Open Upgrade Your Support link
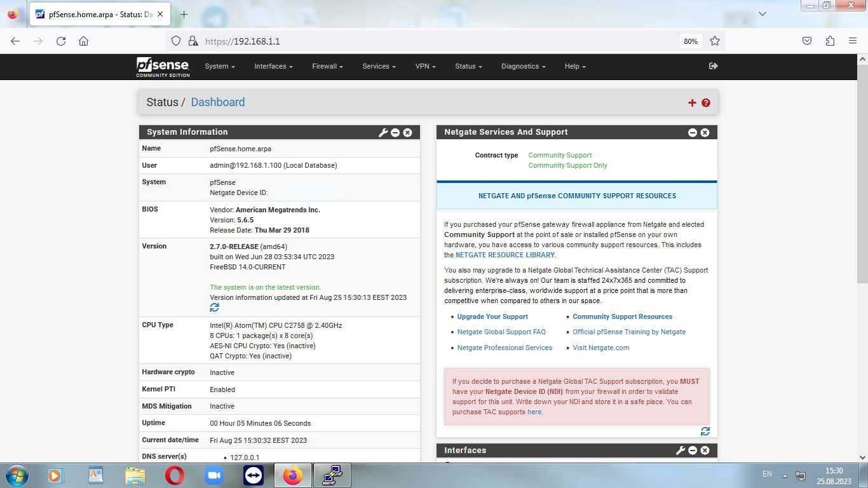 tap(492, 316)
